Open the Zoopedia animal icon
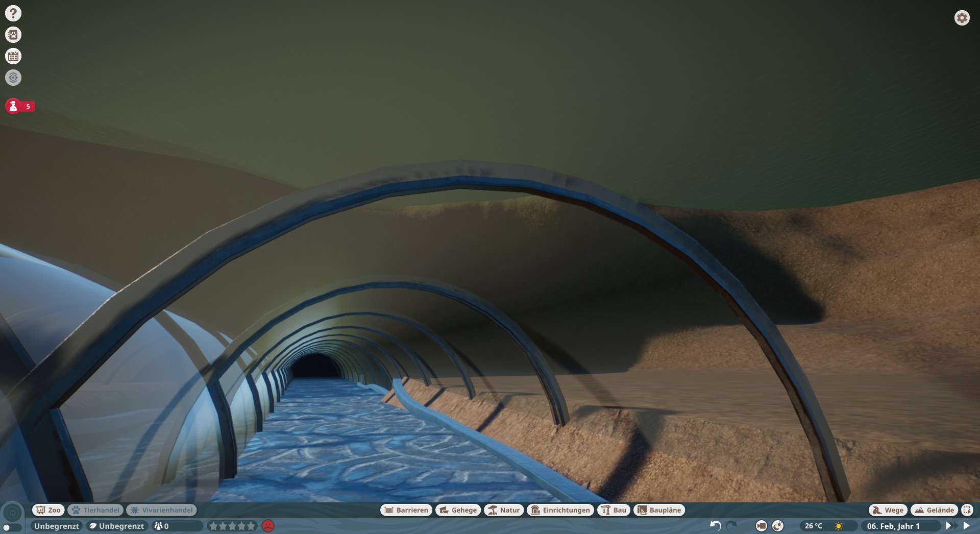980x534 pixels. coord(13,35)
